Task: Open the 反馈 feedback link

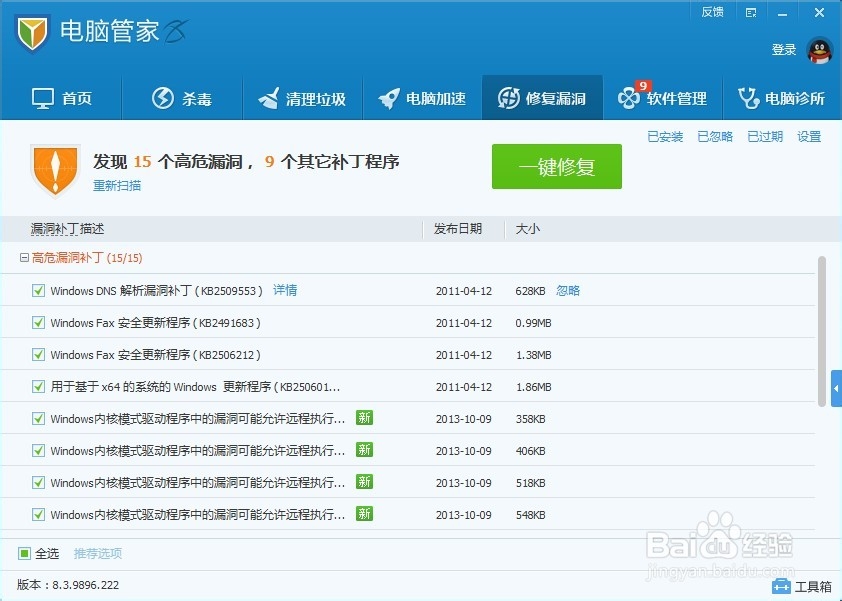Action: (712, 12)
